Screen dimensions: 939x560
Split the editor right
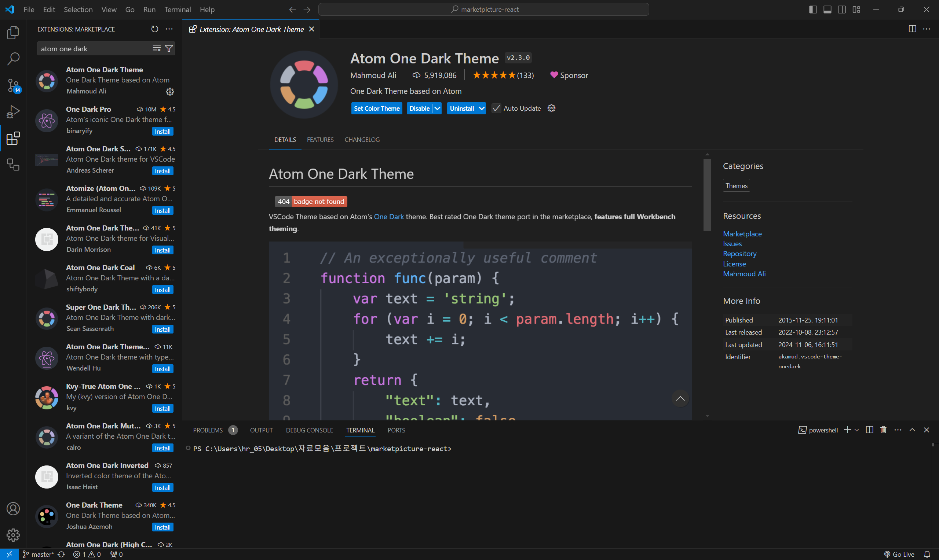point(912,29)
